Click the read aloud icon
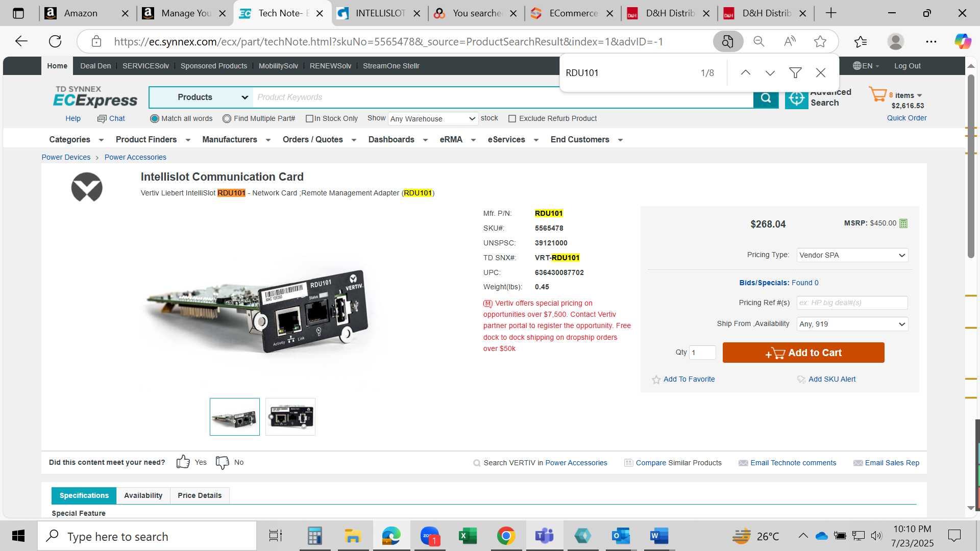 (790, 41)
